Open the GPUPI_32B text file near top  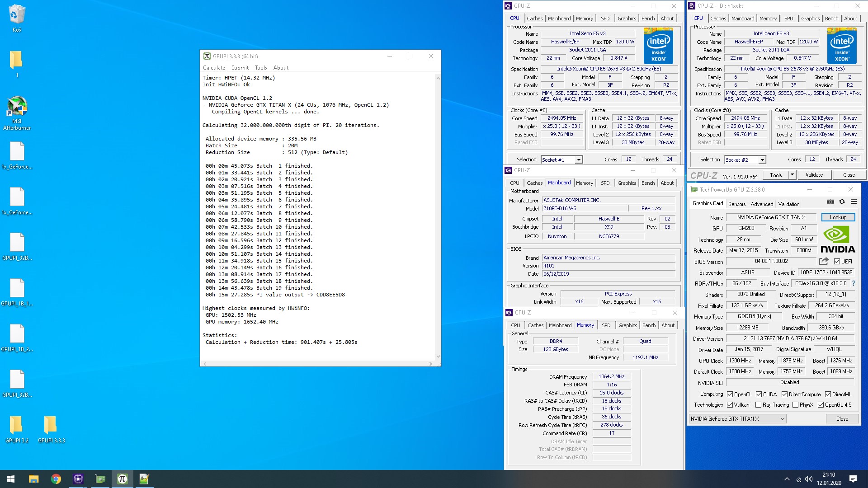coord(17,246)
